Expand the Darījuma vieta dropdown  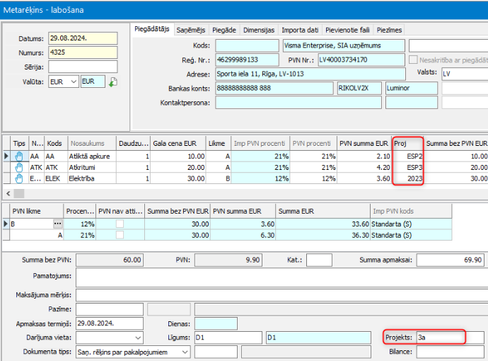pos(138,338)
